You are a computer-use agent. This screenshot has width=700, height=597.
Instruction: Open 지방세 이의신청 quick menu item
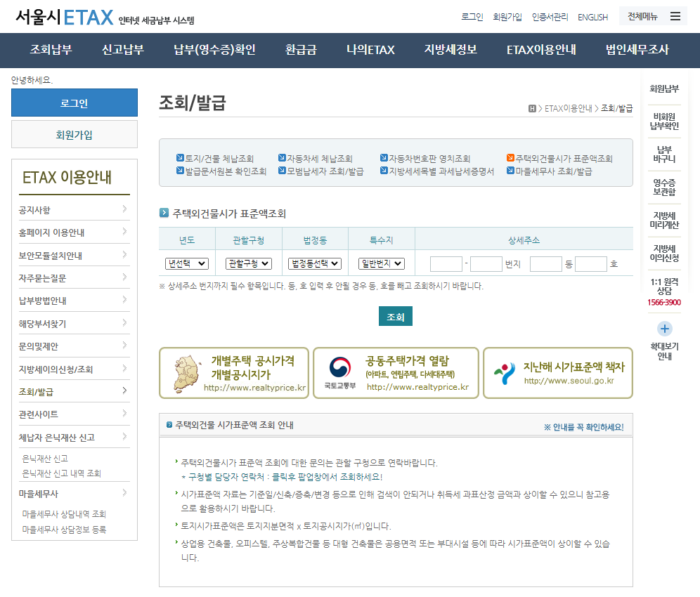(664, 254)
